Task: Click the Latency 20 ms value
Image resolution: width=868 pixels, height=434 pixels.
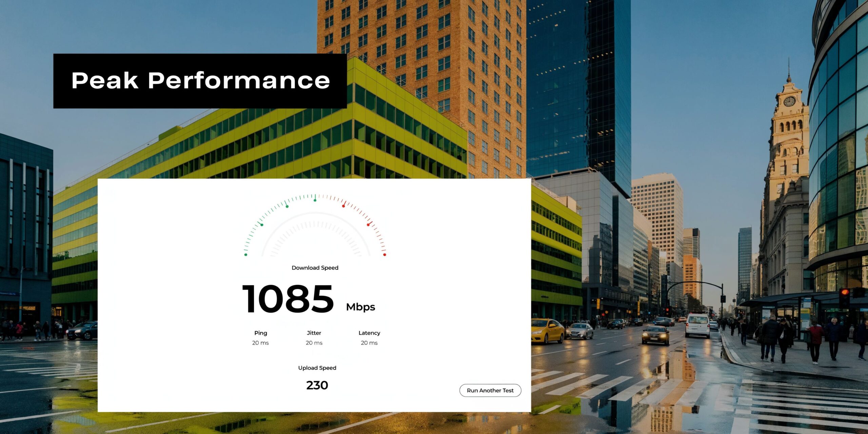Action: pyautogui.click(x=369, y=343)
